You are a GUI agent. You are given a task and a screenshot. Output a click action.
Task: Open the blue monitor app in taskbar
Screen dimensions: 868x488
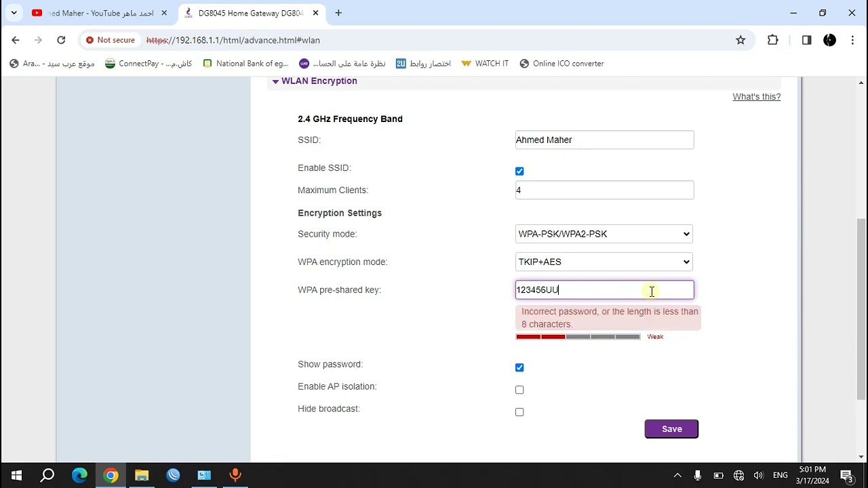click(x=204, y=475)
